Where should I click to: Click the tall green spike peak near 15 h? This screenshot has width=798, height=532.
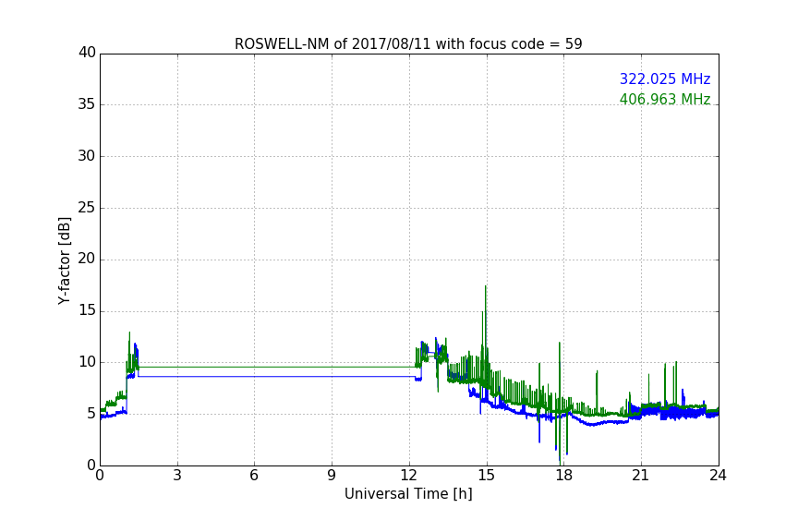pos(486,286)
